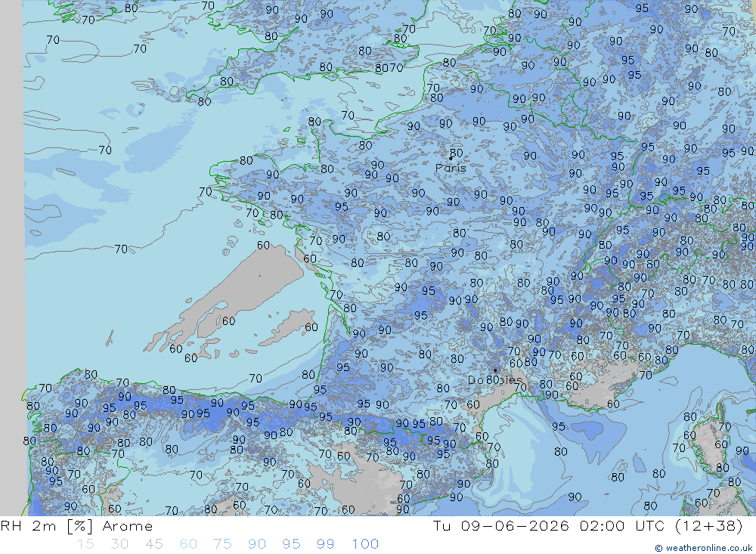Click the '02:00 UTC' time text

tap(622, 525)
